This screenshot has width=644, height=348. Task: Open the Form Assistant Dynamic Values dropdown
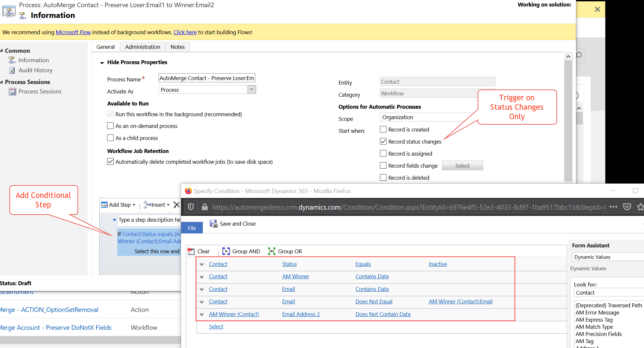pyautogui.click(x=608, y=257)
